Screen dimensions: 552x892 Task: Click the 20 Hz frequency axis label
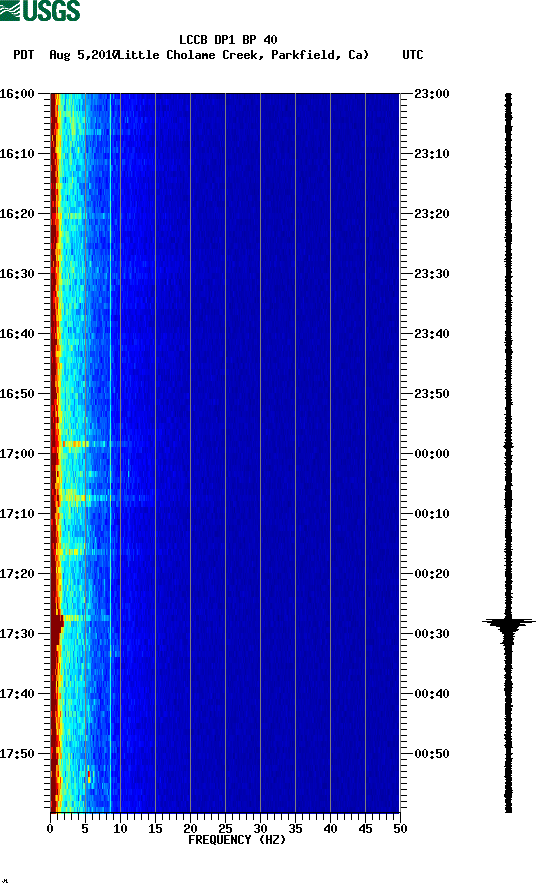pos(190,829)
